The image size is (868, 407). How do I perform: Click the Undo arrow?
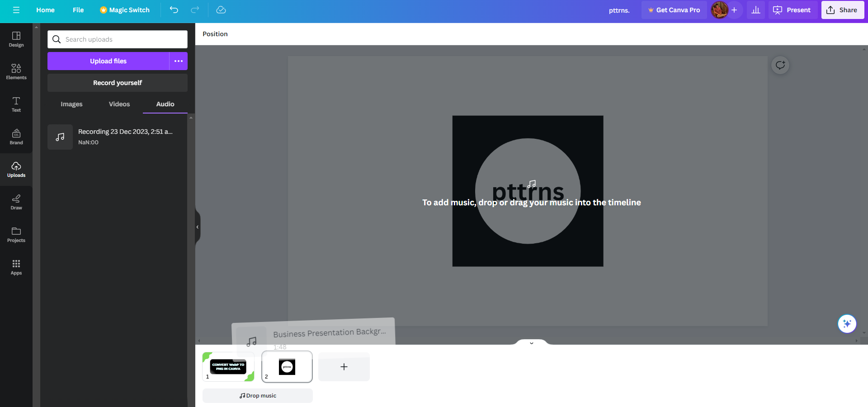pos(174,10)
